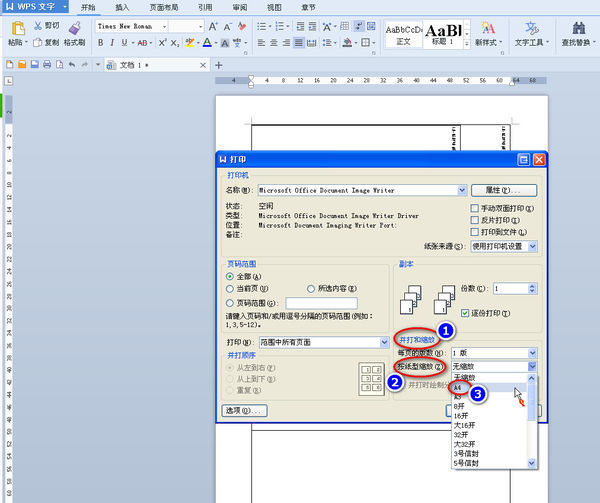Select Page range (页码范围) radio button
Viewport: 600px width, 503px height.
[x=230, y=303]
